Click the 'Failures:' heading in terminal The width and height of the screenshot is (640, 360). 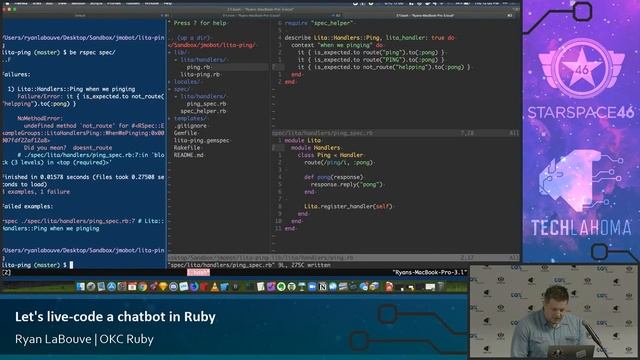point(16,74)
